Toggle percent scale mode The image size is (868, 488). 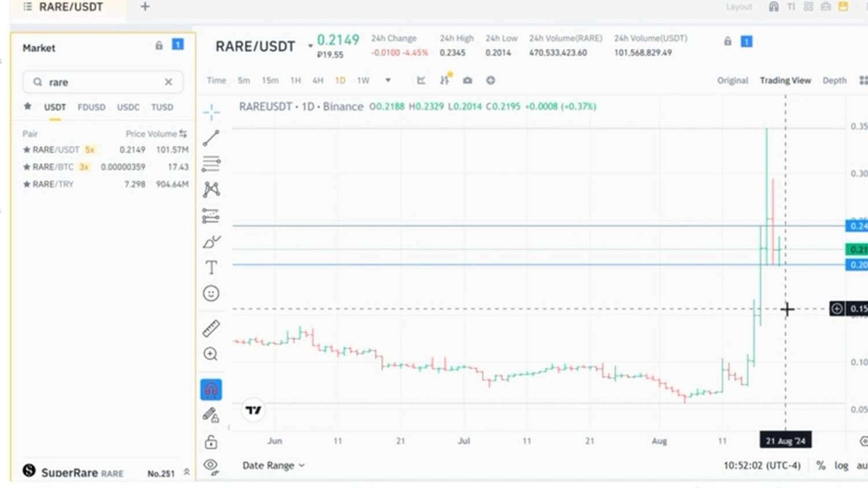(821, 465)
